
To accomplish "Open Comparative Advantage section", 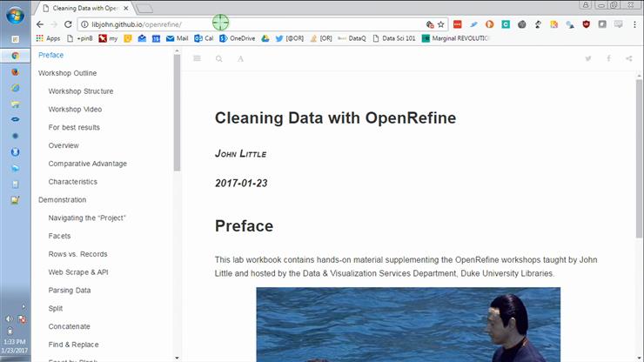I will pyautogui.click(x=88, y=164).
